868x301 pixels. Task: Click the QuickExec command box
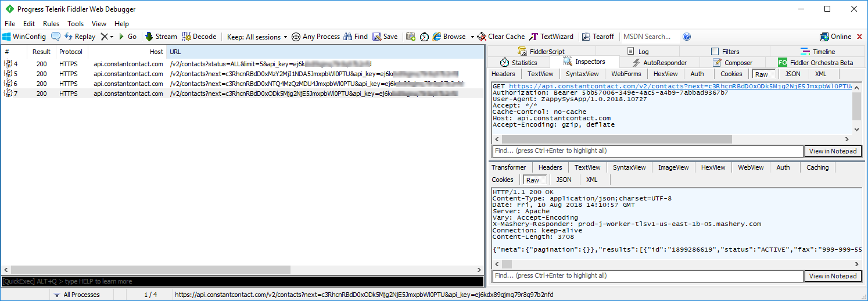pyautogui.click(x=242, y=281)
